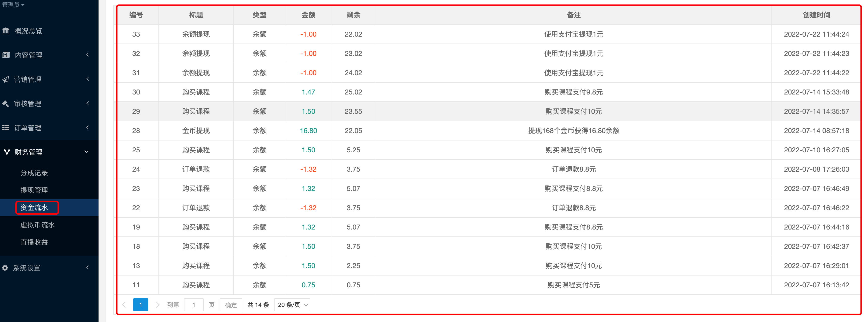868x322 pixels.
Task: Expand the 营销管理 chevron
Action: (88, 79)
